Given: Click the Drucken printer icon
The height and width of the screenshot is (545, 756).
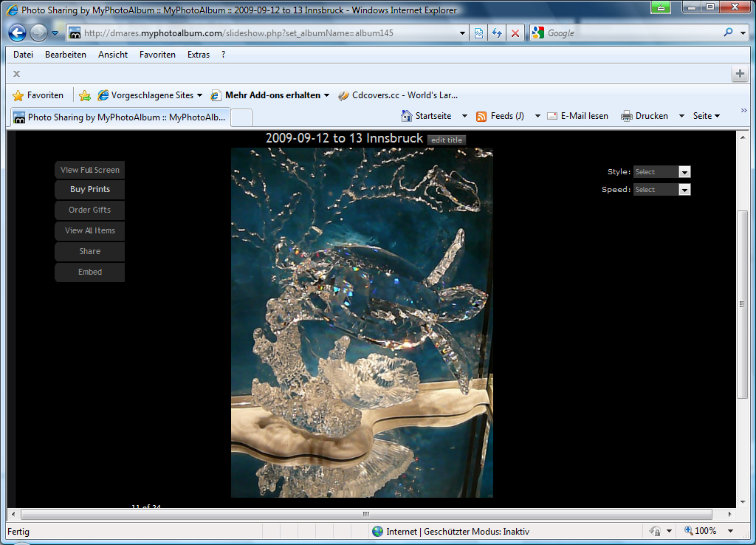Looking at the screenshot, I should [x=627, y=116].
